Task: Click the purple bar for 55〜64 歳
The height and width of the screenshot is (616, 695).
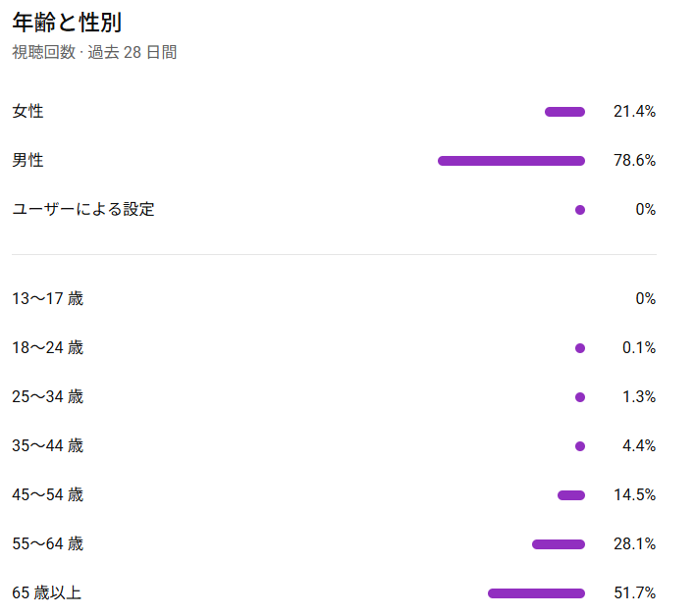Action: 559,544
